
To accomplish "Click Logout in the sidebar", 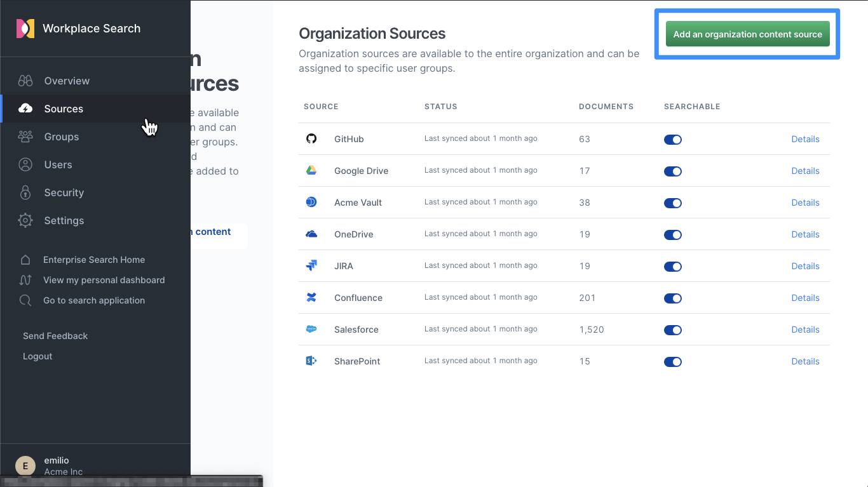I will (x=37, y=356).
